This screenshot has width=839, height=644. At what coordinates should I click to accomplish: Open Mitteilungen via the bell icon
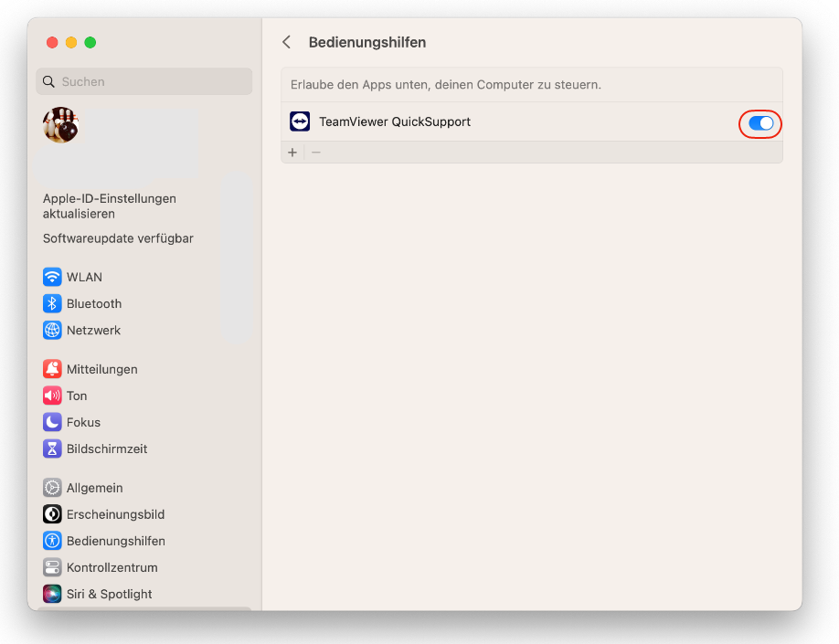[x=52, y=369]
